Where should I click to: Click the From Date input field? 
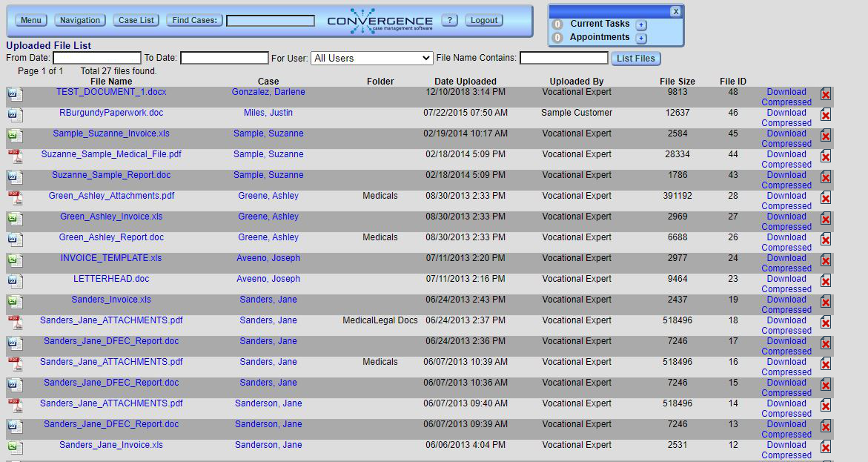[x=96, y=58]
